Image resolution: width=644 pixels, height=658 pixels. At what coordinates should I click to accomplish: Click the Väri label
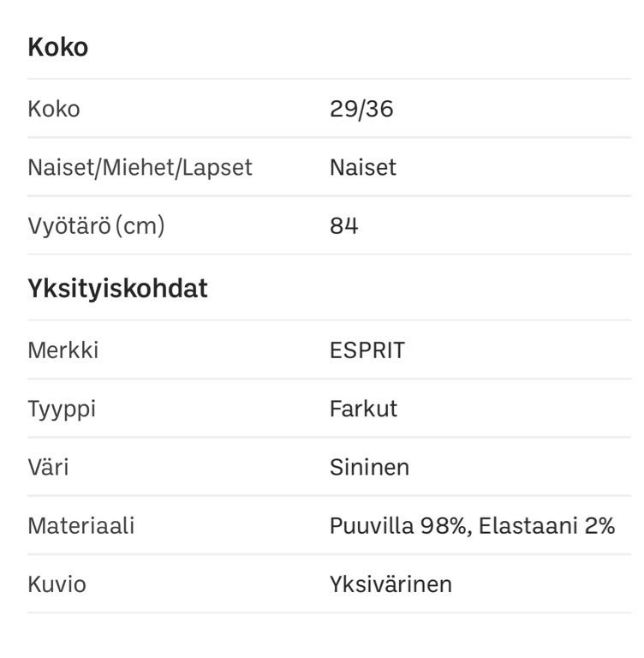tap(49, 467)
